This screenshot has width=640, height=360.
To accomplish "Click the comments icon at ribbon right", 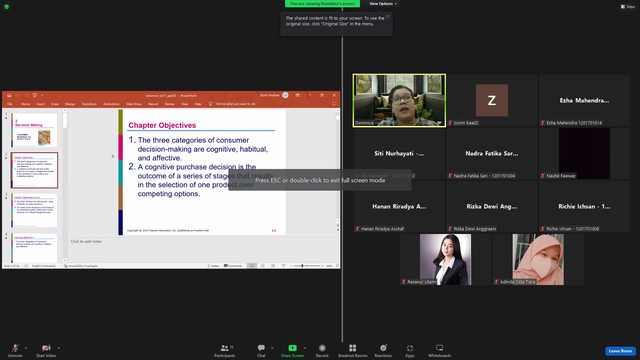I will click(x=334, y=104).
